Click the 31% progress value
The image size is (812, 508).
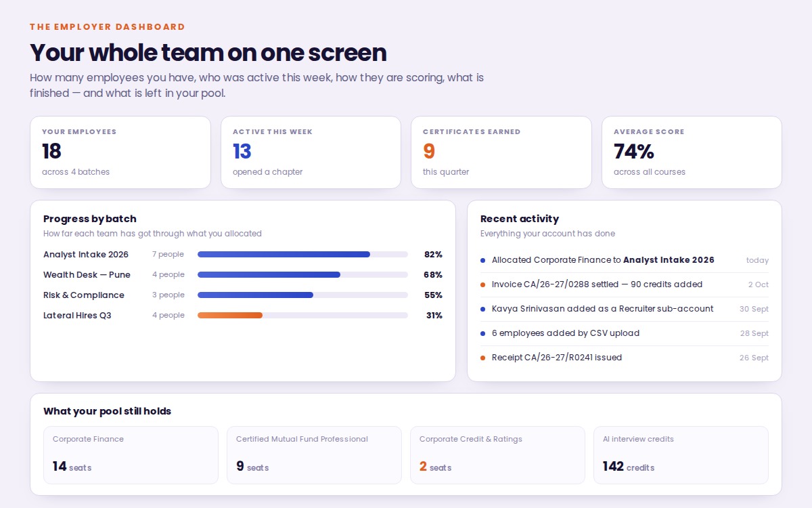pyautogui.click(x=434, y=316)
